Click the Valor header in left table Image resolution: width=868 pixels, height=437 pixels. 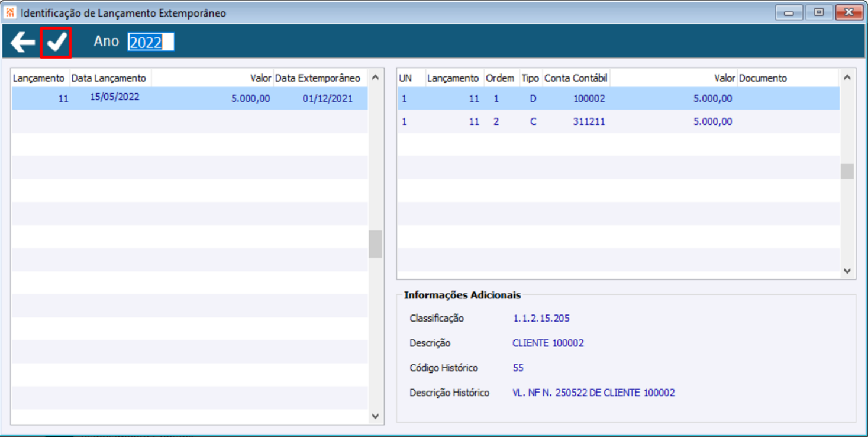click(260, 78)
